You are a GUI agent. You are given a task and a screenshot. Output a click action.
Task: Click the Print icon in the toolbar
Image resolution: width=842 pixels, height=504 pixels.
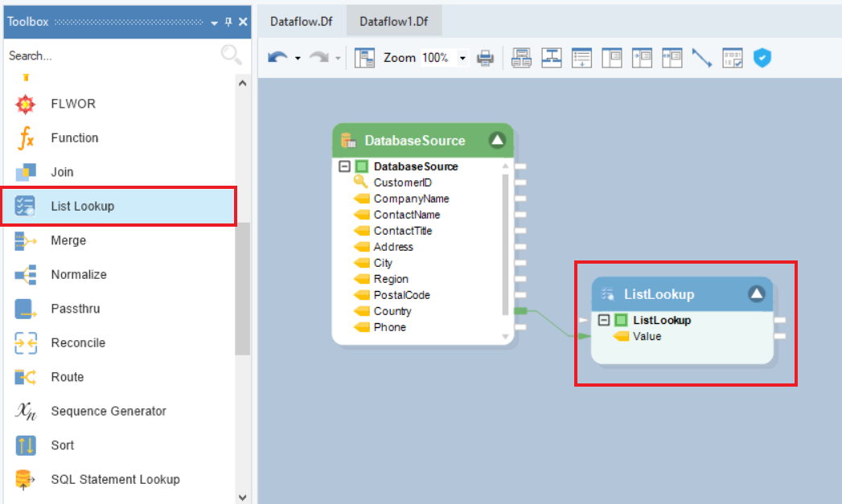coord(485,58)
